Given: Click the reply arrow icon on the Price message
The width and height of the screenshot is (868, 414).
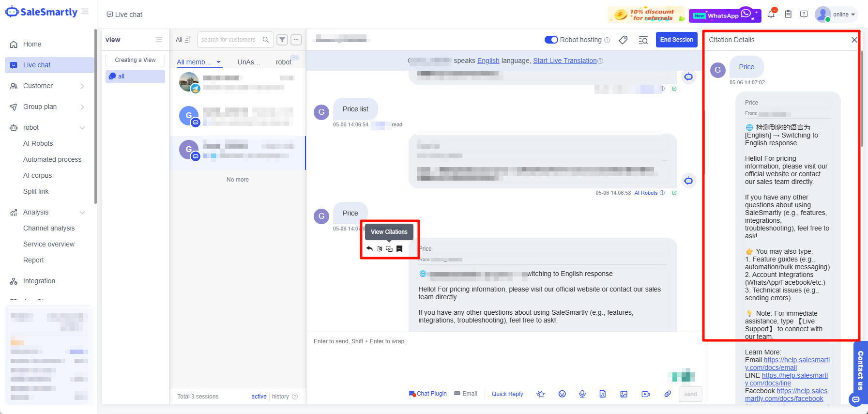Looking at the screenshot, I should click(369, 248).
